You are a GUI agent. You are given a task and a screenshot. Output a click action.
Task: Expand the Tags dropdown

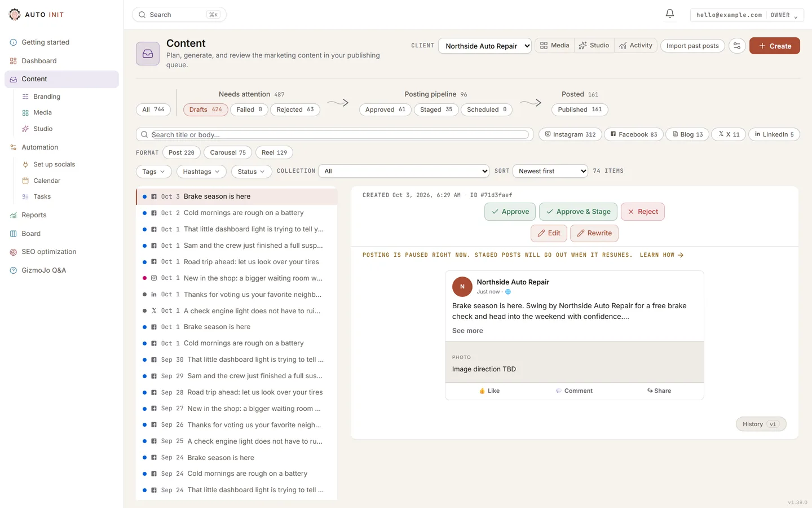[153, 172]
